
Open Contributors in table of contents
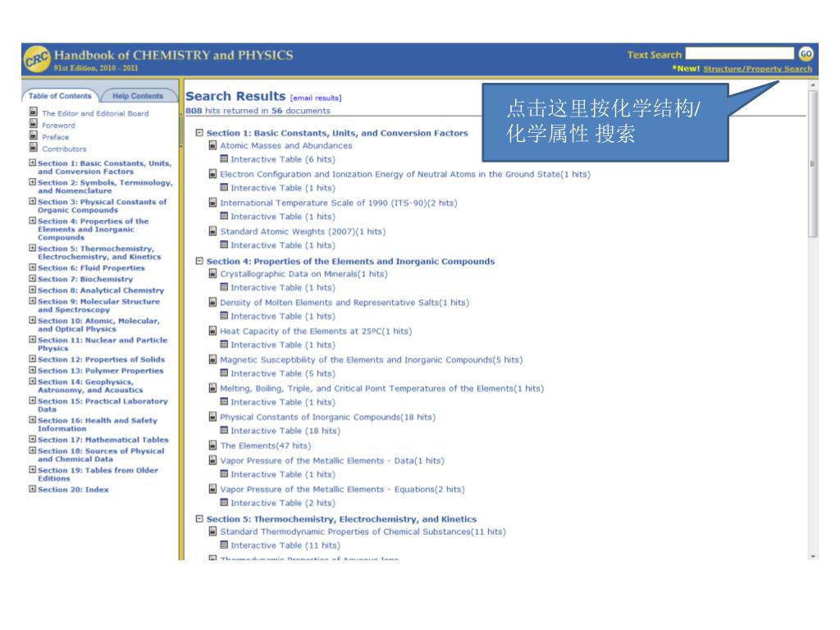[64, 149]
